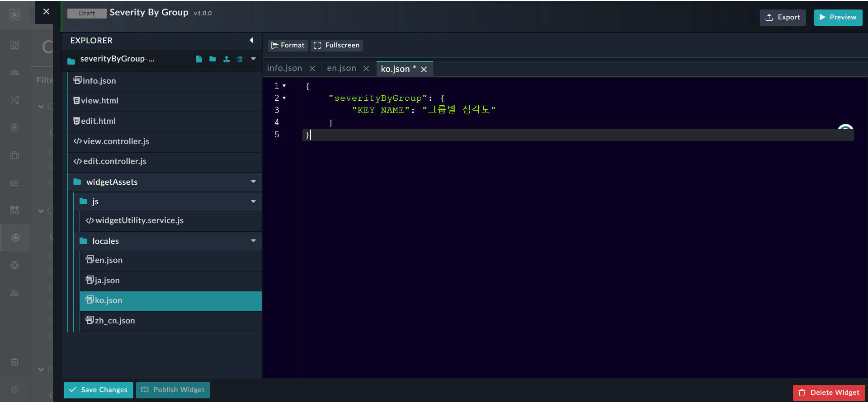Open widgets grid icon in left sidebar

14,210
